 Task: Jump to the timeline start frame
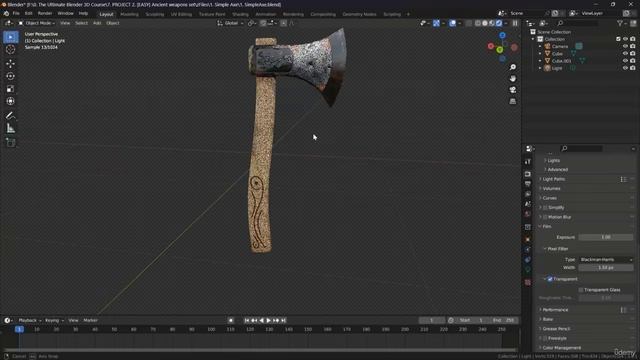247,321
